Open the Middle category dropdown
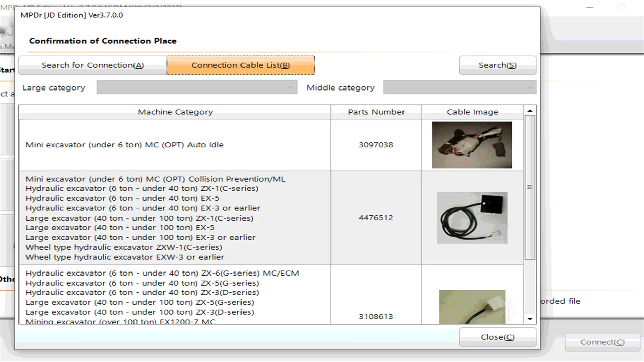This screenshot has height=362, width=644. click(x=460, y=87)
